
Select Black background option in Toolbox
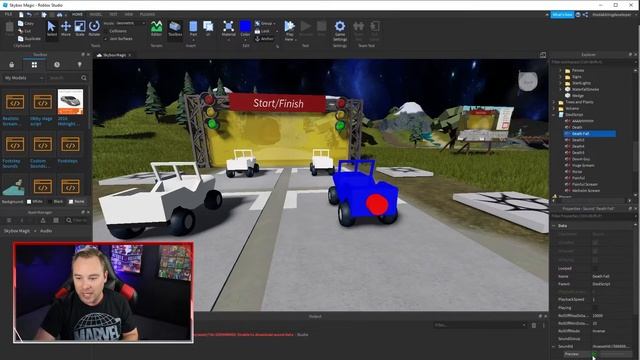(x=55, y=202)
